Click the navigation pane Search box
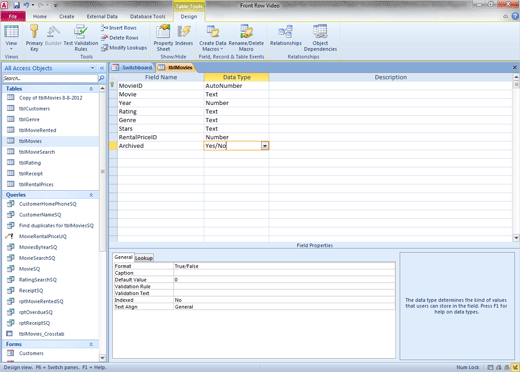Image resolution: width=520 pixels, height=372 pixels. pyautogui.click(x=50, y=78)
